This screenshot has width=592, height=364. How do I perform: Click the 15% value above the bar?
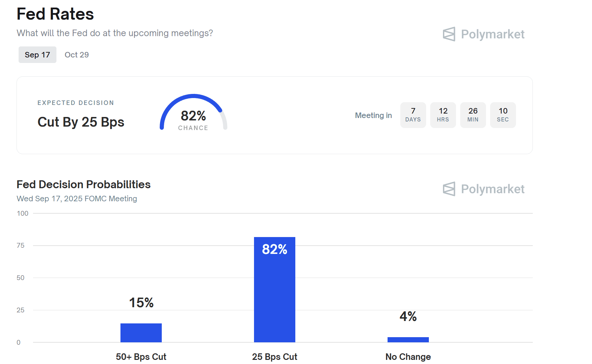tap(141, 303)
